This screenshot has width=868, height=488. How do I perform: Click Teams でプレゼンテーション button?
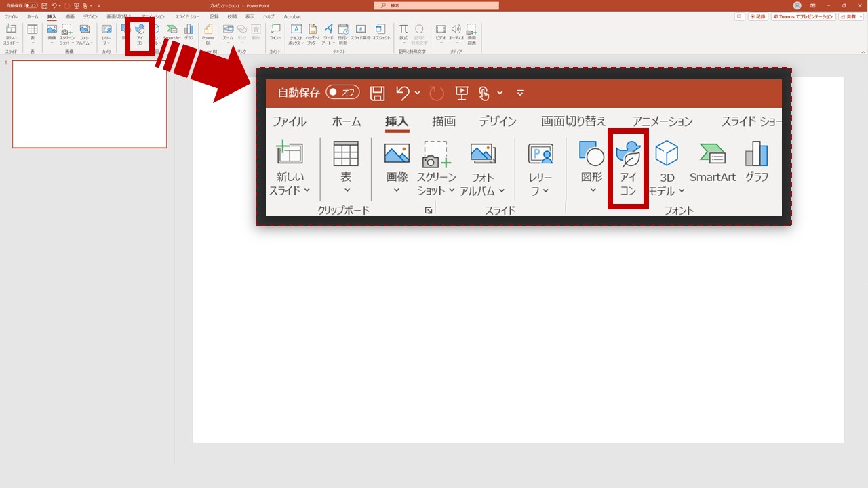[803, 16]
